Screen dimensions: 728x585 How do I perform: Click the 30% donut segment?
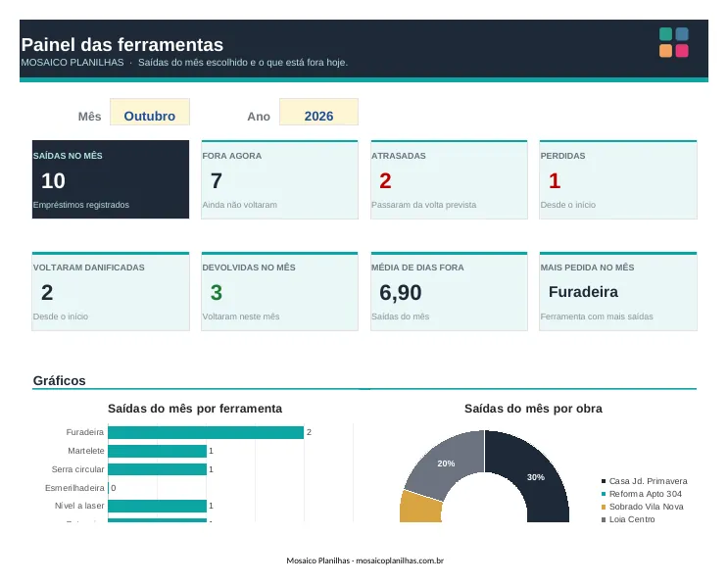click(536, 477)
